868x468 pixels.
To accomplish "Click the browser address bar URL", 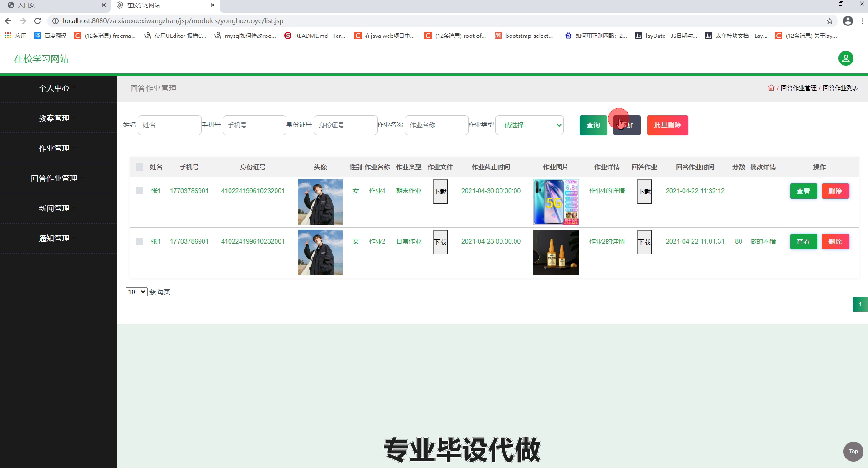I will click(173, 21).
